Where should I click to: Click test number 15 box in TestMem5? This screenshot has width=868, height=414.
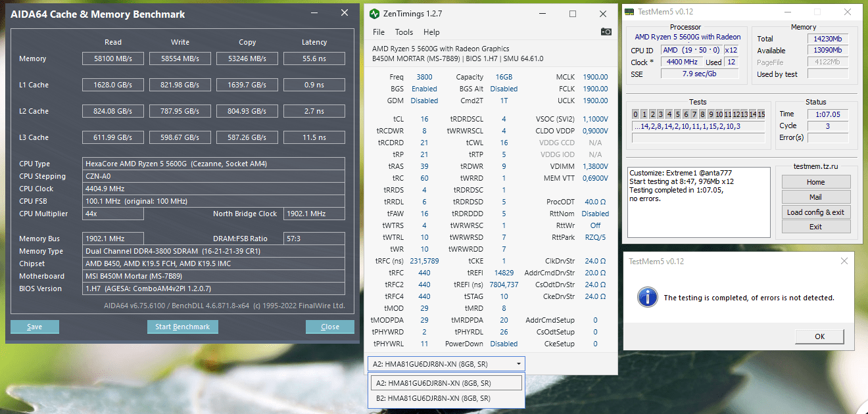(761, 114)
